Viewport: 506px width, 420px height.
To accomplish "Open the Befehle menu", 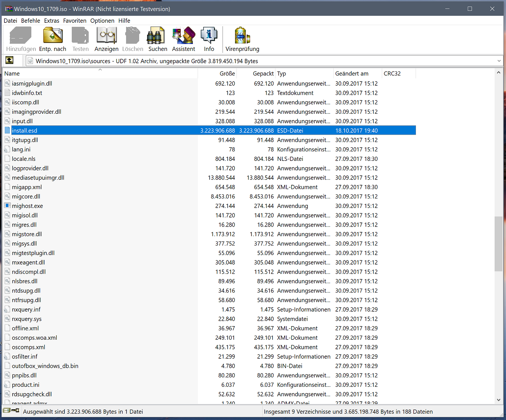I will 31,21.
